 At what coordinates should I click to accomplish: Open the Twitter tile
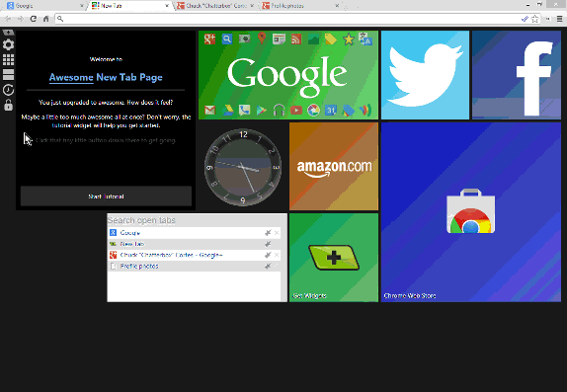(425, 75)
